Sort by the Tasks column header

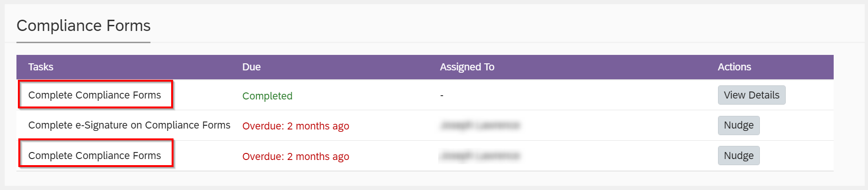tap(40, 67)
